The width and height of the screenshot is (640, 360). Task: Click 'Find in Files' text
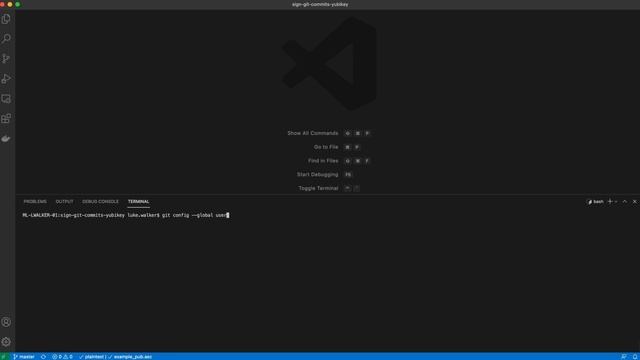[x=323, y=161]
